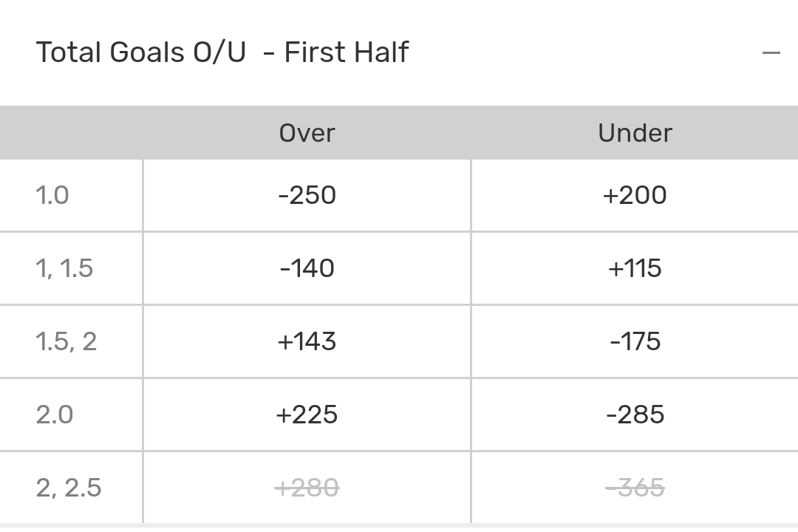Click the Total Goals O/U - First Half title
798x532 pixels.
tap(222, 53)
